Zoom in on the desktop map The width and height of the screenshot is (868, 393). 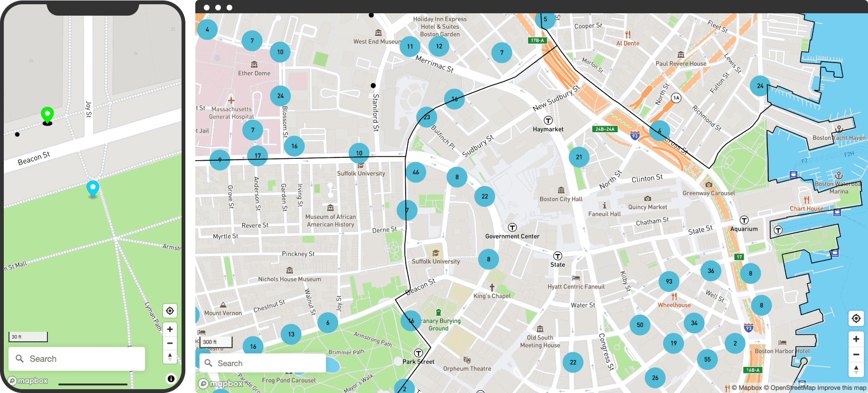tap(856, 339)
